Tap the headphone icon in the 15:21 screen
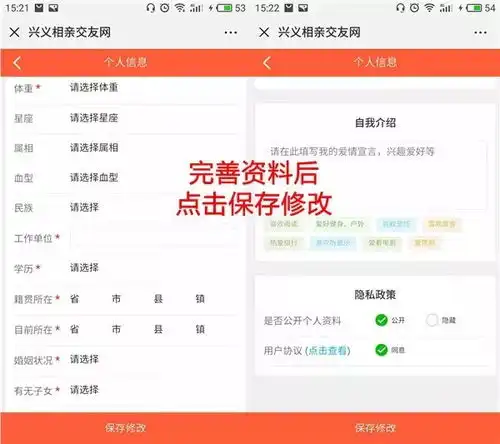 [151, 8]
